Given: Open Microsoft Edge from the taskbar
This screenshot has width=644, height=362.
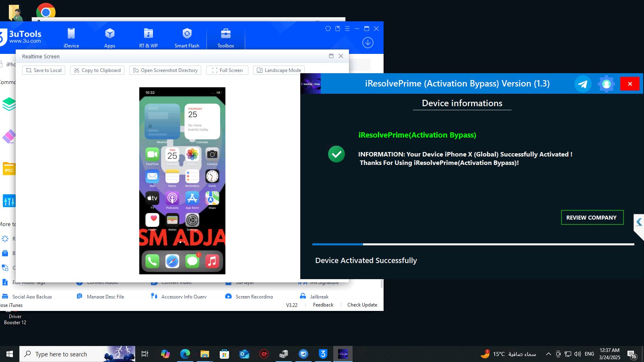Looking at the screenshot, I should 185,354.
